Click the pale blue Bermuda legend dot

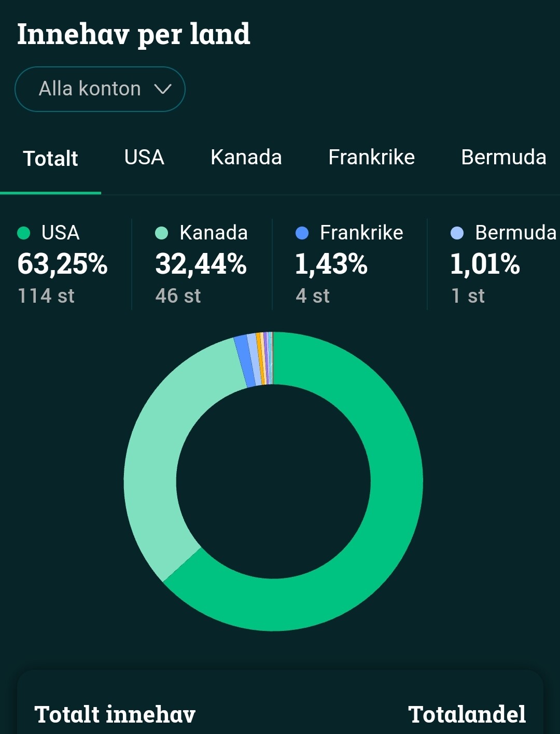point(457,233)
